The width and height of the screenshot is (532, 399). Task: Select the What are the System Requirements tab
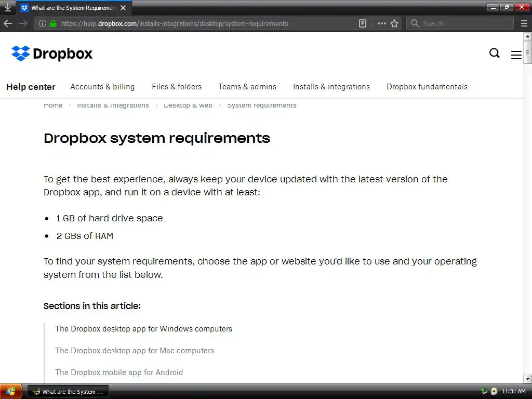73,7
